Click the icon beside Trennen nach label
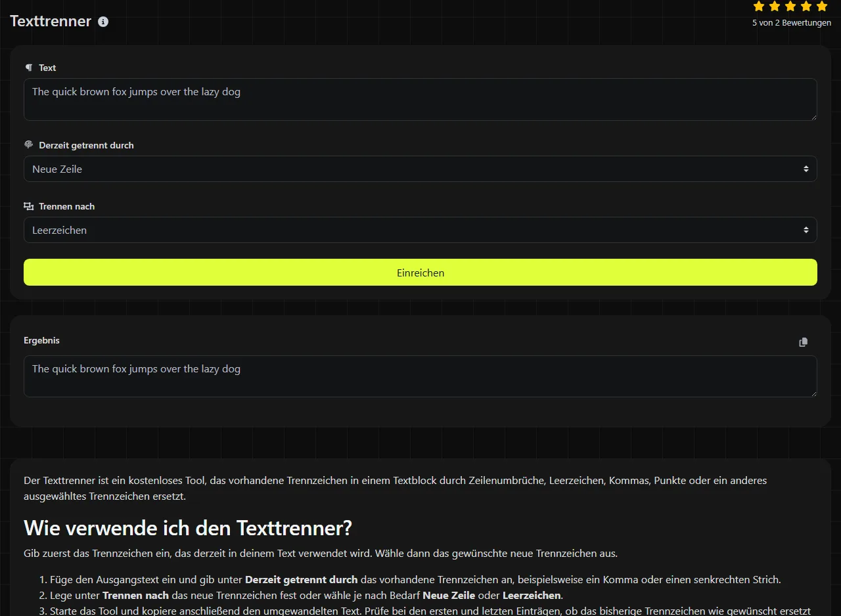841x616 pixels. click(x=28, y=206)
